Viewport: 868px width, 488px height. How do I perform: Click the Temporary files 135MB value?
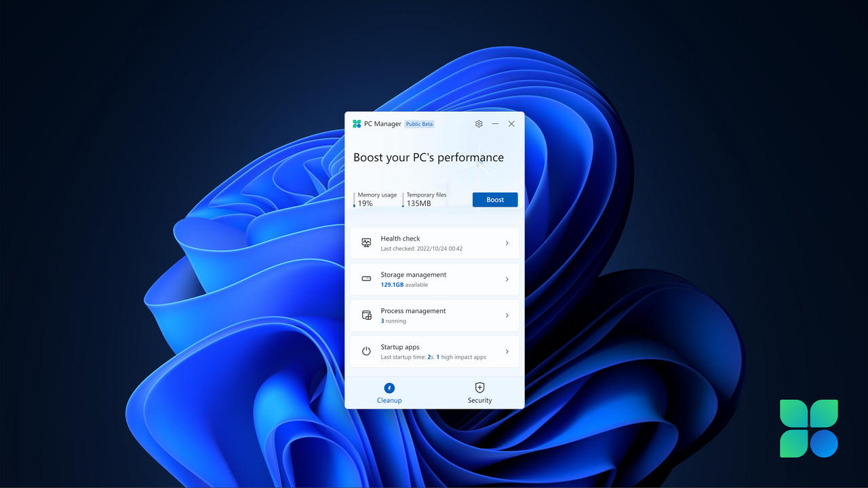coord(418,203)
